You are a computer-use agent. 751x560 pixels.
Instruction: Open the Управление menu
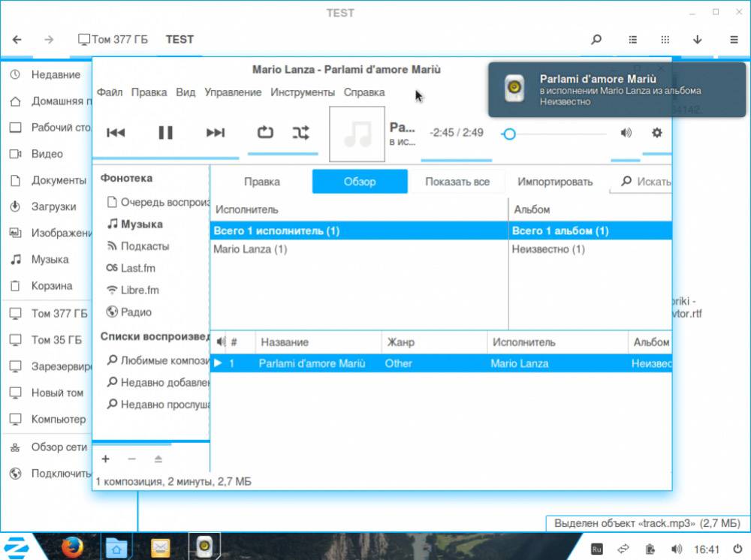(233, 92)
